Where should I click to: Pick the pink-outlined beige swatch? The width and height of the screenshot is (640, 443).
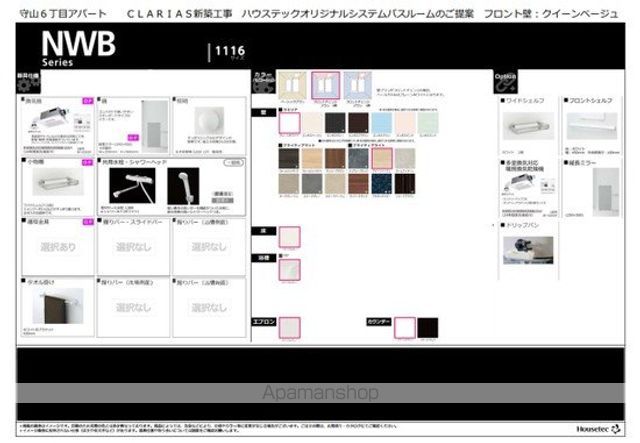382,158
